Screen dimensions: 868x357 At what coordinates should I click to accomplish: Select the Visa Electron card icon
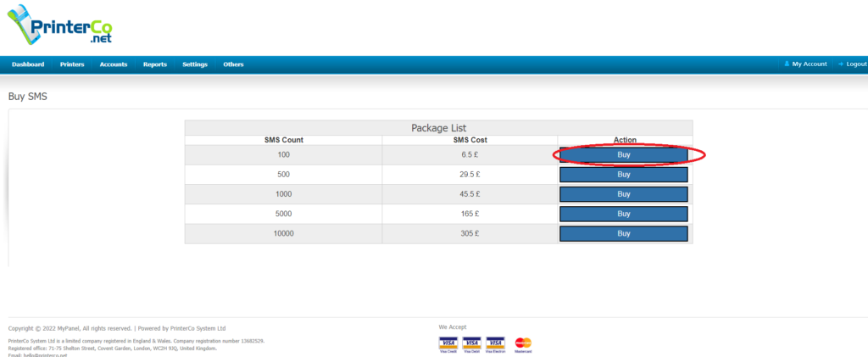point(495,345)
